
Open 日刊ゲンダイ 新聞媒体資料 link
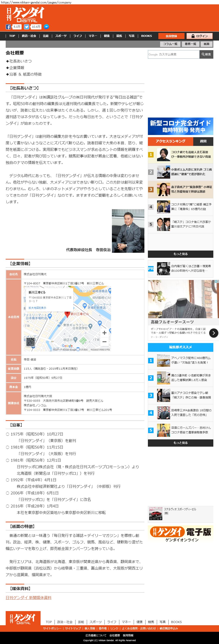pyautogui.click(x=29, y=598)
